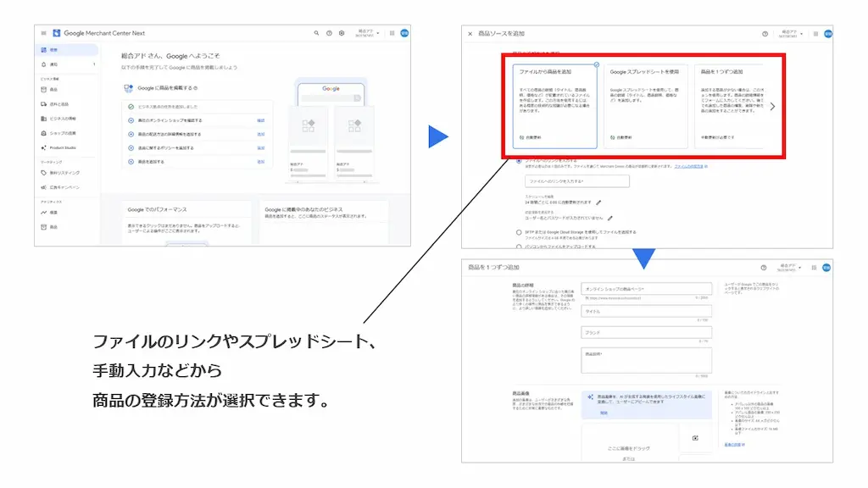The height and width of the screenshot is (488, 868).
Task: Click the タイトル input field
Action: point(647,309)
